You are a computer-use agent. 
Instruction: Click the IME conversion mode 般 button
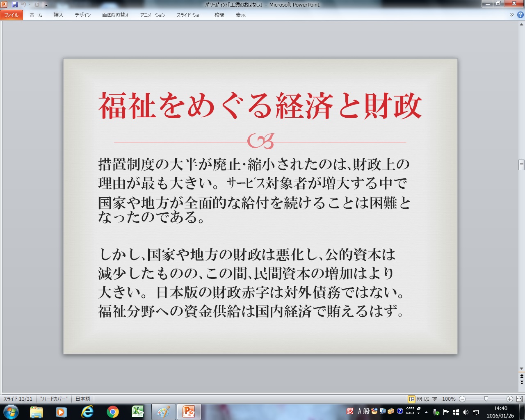(x=366, y=411)
